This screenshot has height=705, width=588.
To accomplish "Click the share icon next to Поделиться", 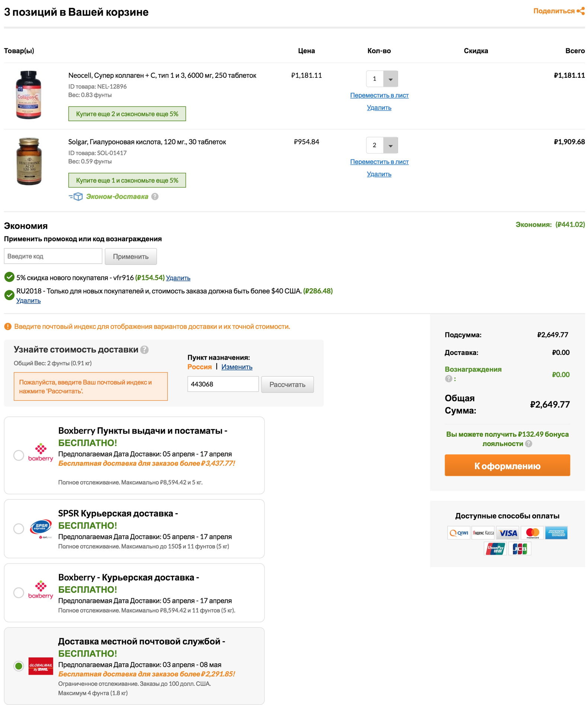I will pyautogui.click(x=581, y=11).
